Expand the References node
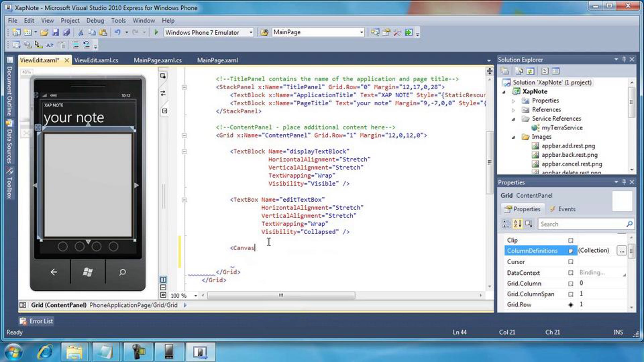Viewport: 644px width, 362px height. (x=513, y=110)
